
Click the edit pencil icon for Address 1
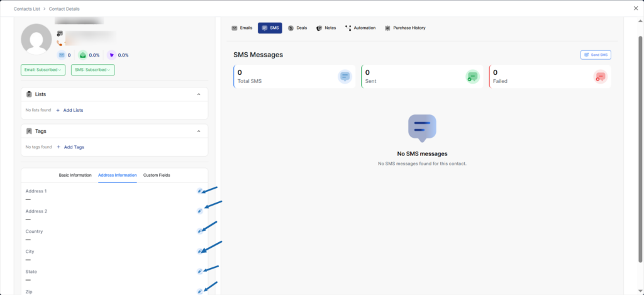(x=199, y=191)
